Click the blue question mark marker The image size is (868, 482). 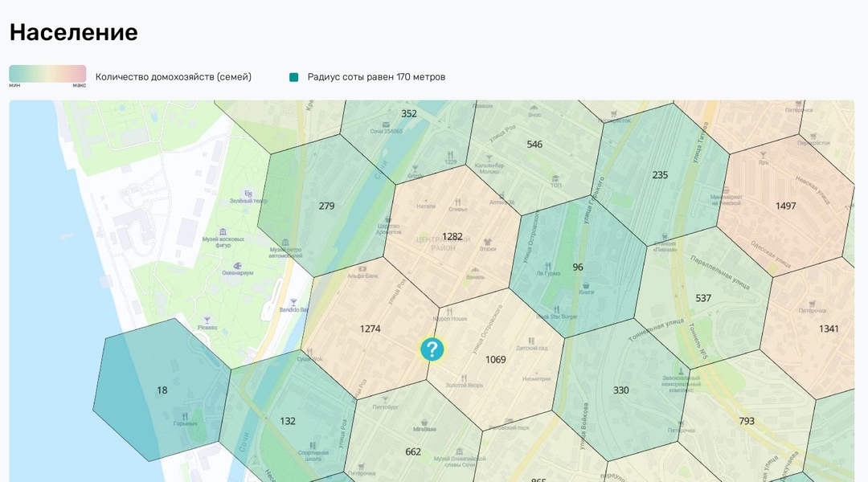coord(432,349)
